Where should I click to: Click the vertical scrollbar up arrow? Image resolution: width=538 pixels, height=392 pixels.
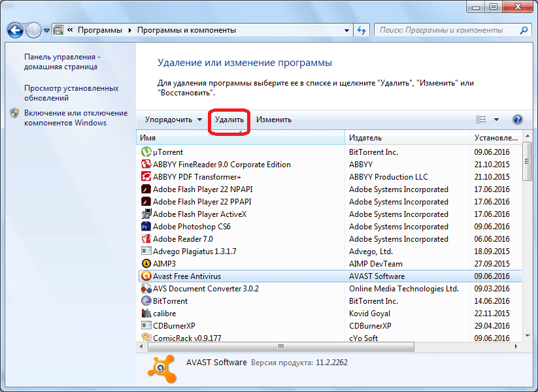(x=527, y=136)
